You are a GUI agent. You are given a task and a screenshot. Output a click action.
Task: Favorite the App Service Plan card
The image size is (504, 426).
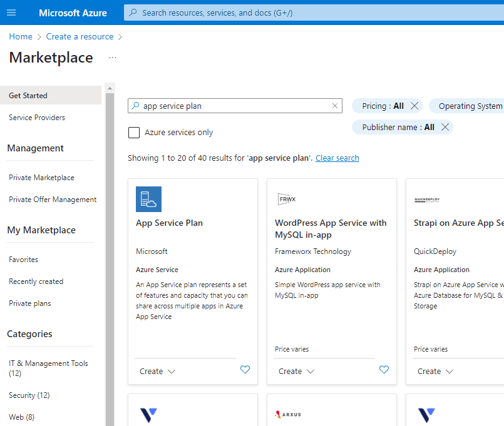[x=245, y=370]
